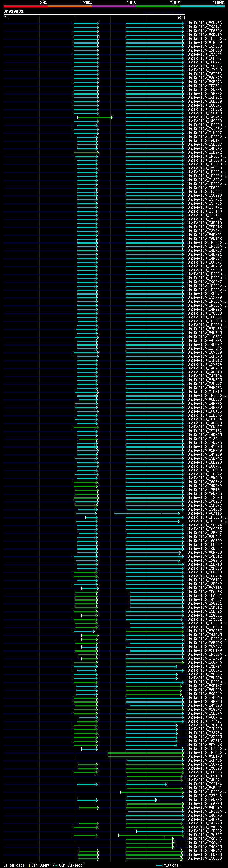This screenshot has height=868, width=228.
Task: Click the orange ~40% identity legend segment
Action: tap(69, 6)
